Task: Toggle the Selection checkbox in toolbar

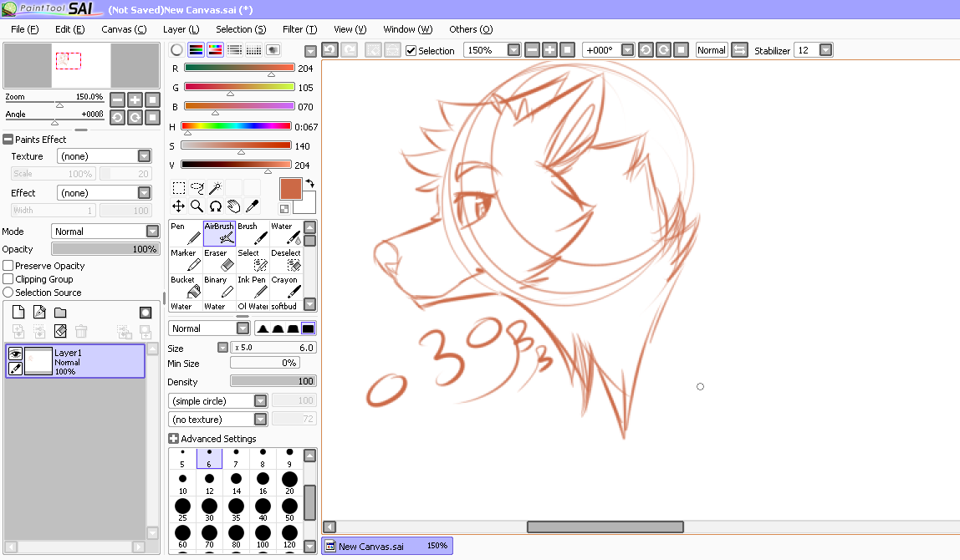Action: coord(411,51)
